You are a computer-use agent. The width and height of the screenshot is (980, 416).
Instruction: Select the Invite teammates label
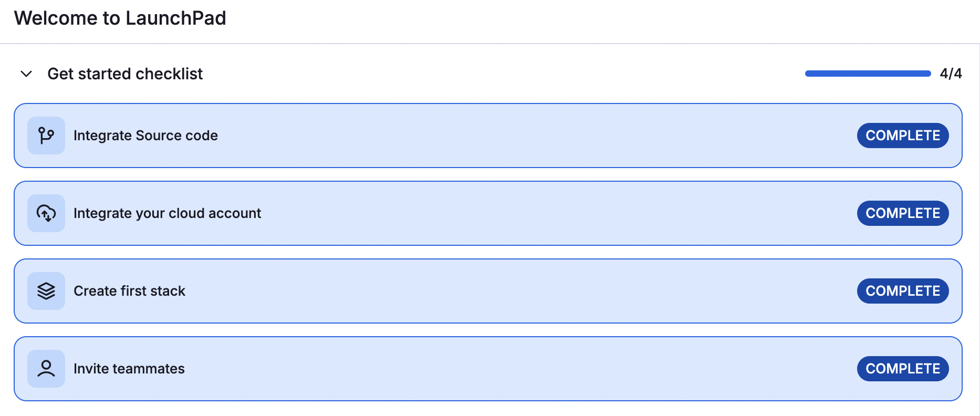pyautogui.click(x=129, y=369)
